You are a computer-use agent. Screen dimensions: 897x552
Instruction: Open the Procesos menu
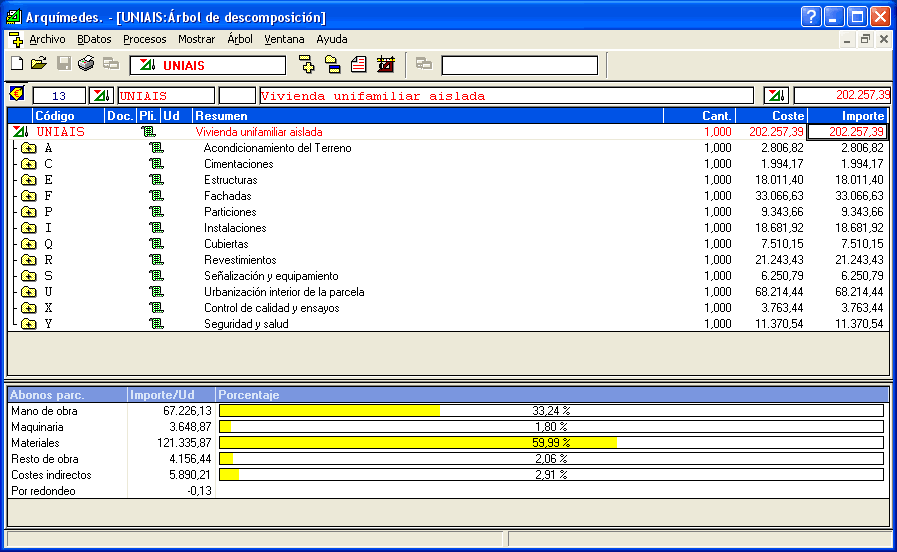click(x=145, y=39)
